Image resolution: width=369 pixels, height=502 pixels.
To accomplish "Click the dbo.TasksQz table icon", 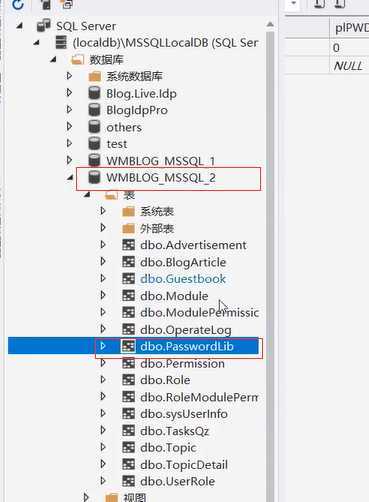I will pyautogui.click(x=128, y=431).
